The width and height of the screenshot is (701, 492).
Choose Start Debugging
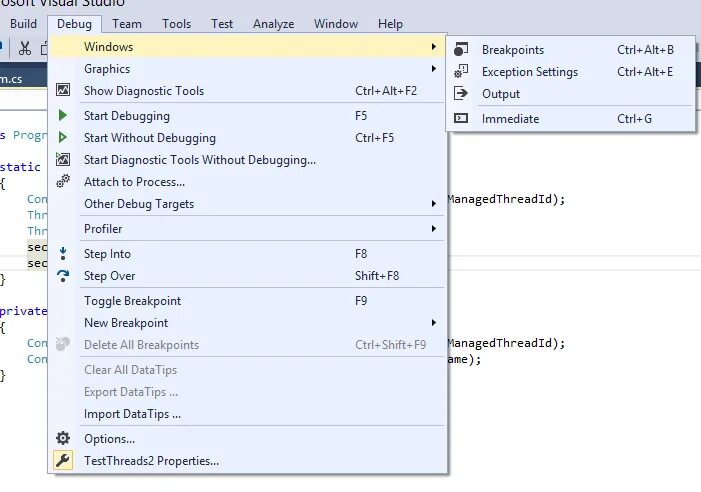click(x=247, y=115)
